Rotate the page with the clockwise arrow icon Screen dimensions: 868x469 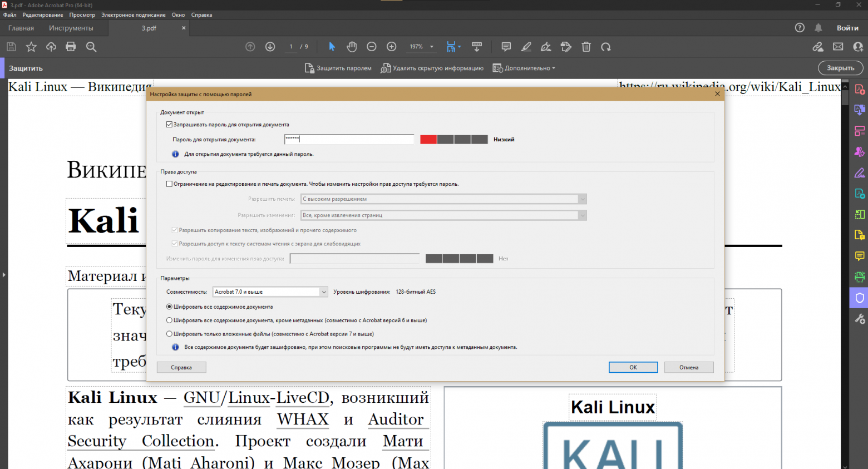606,47
